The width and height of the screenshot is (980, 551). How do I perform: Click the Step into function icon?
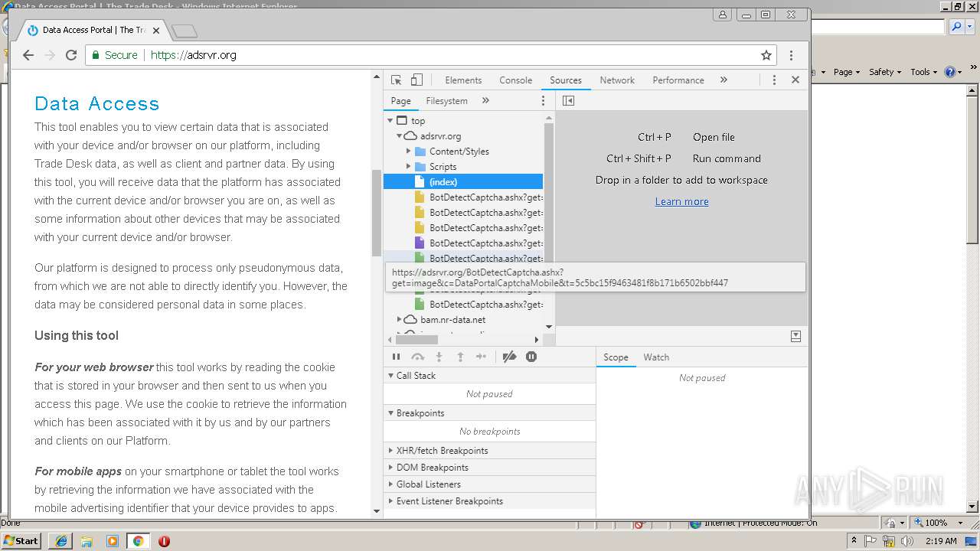(x=439, y=357)
